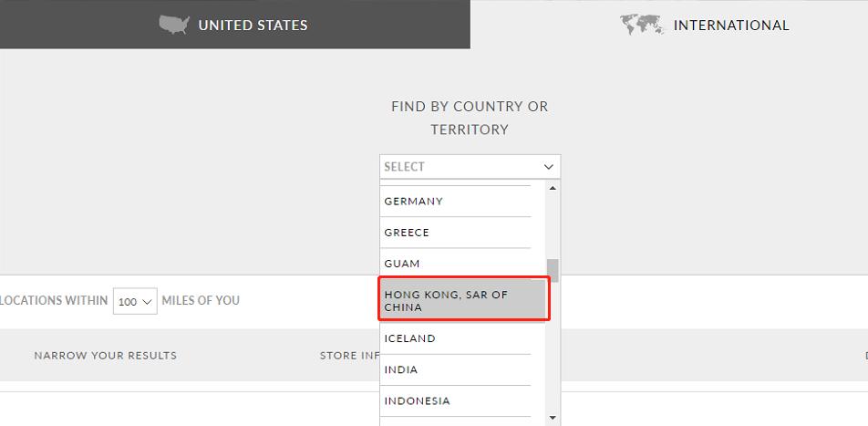868x426 pixels.
Task: Click the Narrow Your Results heading
Action: 106,355
